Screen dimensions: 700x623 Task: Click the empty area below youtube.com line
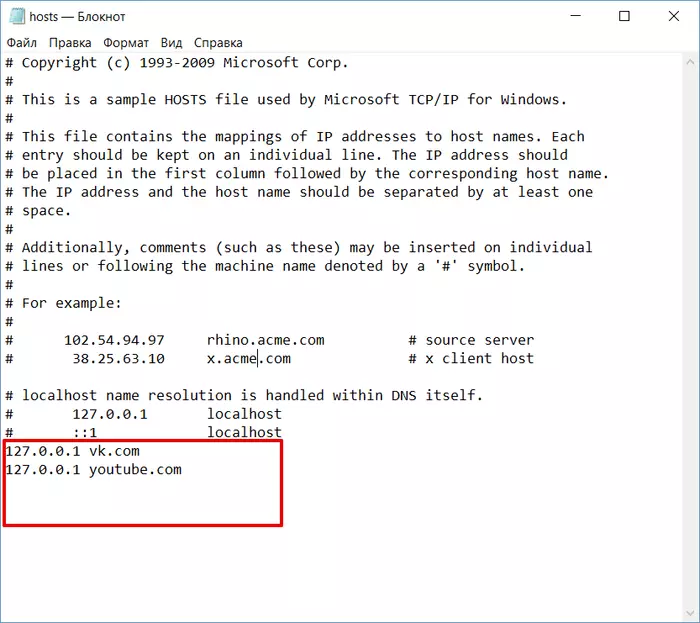143,502
